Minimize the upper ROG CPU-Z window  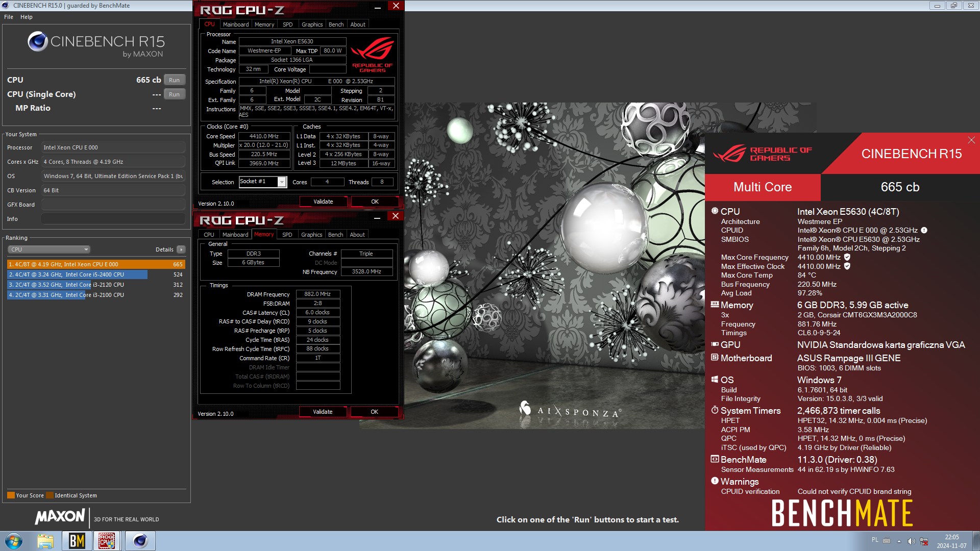pyautogui.click(x=378, y=7)
